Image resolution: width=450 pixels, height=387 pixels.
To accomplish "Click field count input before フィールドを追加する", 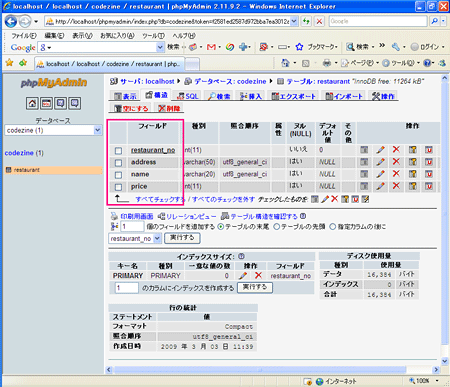I will [132, 227].
